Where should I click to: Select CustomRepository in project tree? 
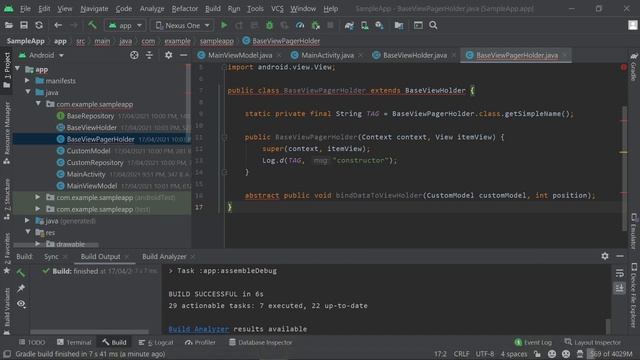[95, 162]
